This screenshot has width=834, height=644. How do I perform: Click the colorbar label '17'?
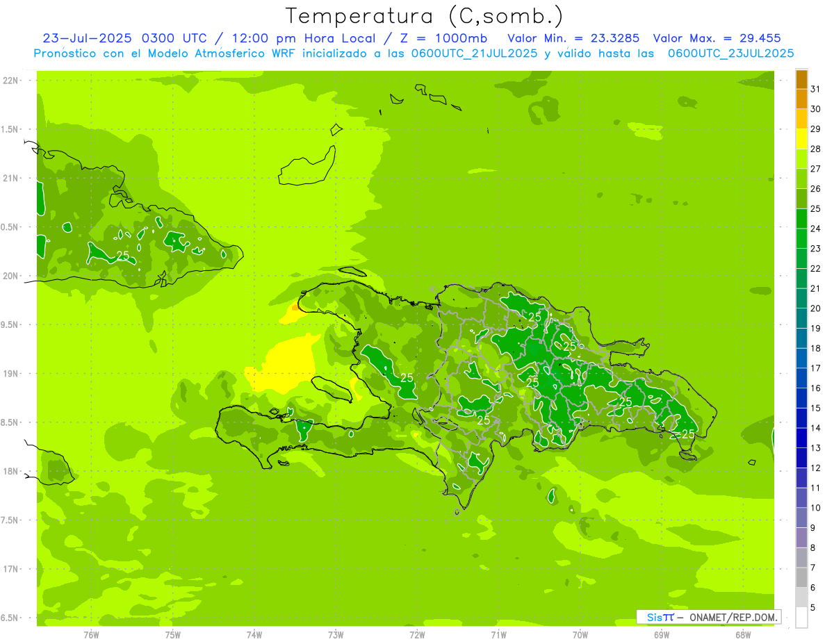pyautogui.click(x=815, y=368)
